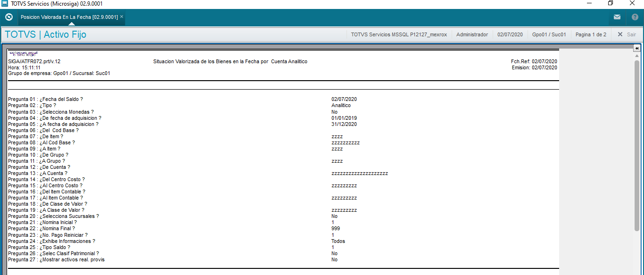Screen dimensions: 644x275
Task: Click Pregunta 21 ¿Nomina Inicial? row
Action: (x=42, y=222)
